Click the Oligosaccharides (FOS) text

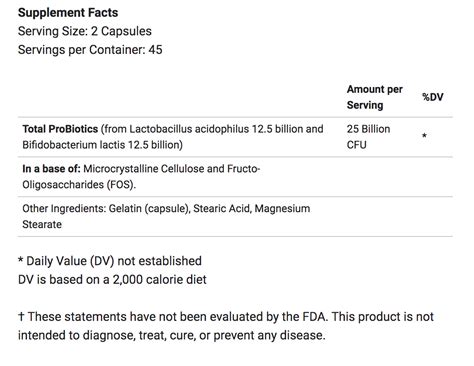click(78, 185)
